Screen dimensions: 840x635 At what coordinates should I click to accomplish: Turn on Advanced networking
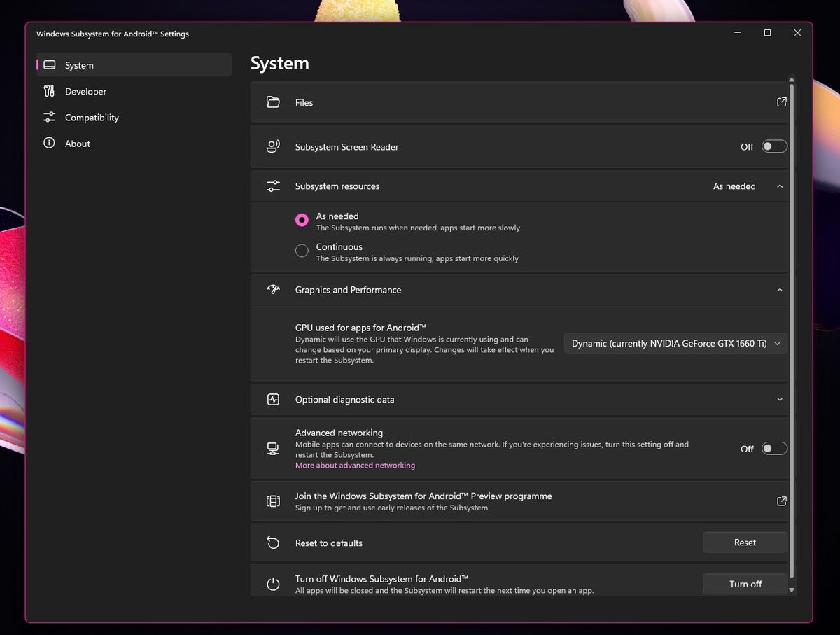click(x=773, y=448)
